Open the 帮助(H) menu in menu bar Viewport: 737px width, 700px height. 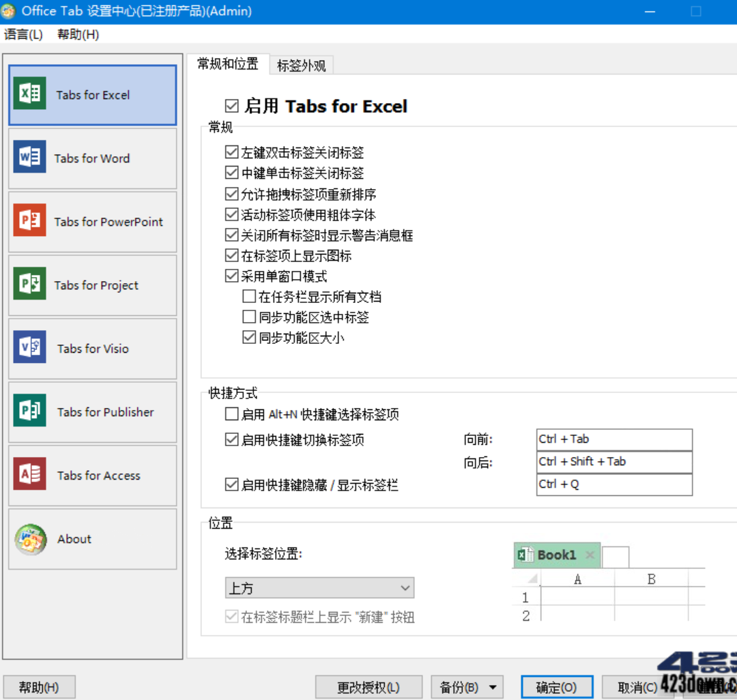(78, 34)
